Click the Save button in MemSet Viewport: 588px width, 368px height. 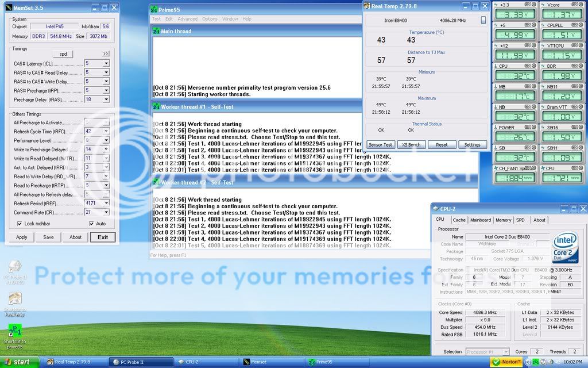(x=48, y=237)
